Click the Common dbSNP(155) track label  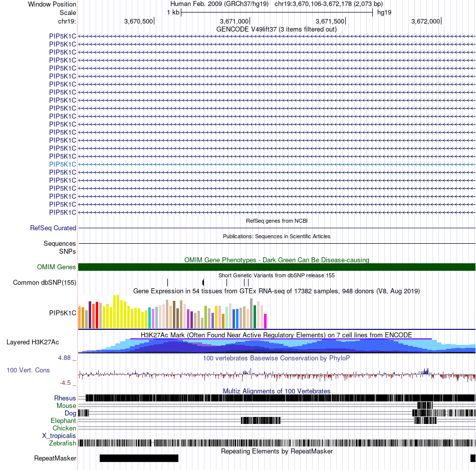pyautogui.click(x=44, y=283)
